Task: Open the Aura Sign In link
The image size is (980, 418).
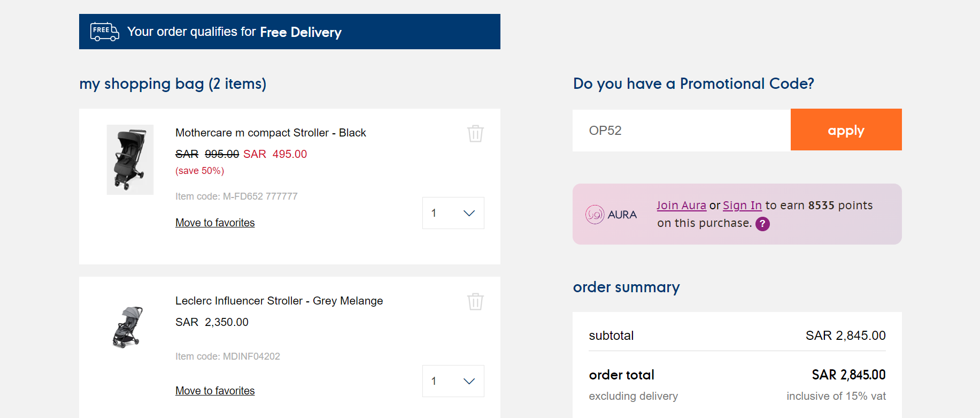Action: click(742, 206)
